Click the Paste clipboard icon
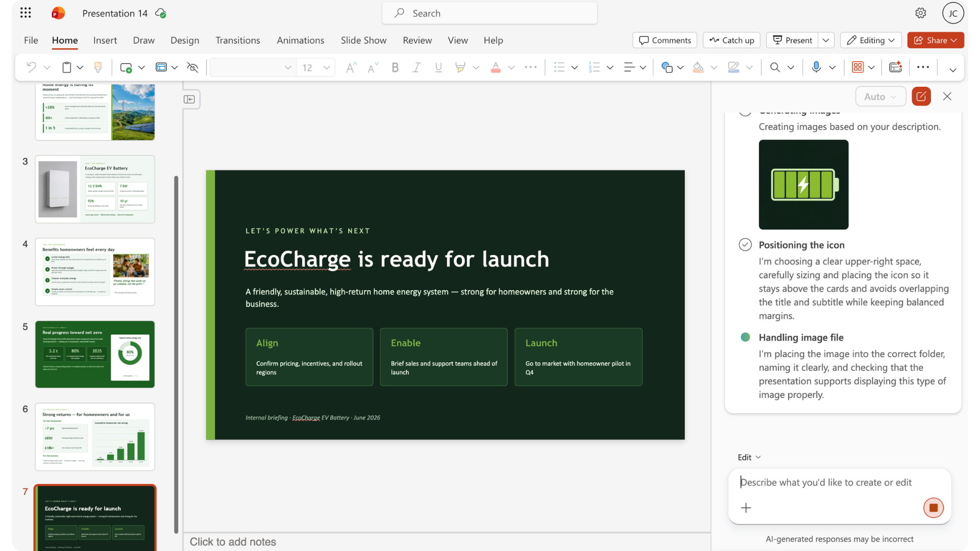This screenshot has height=551, width=980. click(x=66, y=67)
